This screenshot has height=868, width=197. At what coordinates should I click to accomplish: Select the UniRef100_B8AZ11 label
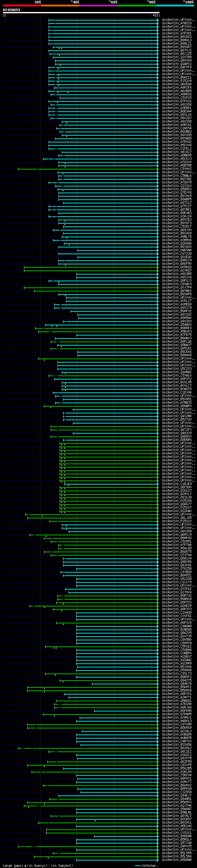177,78
